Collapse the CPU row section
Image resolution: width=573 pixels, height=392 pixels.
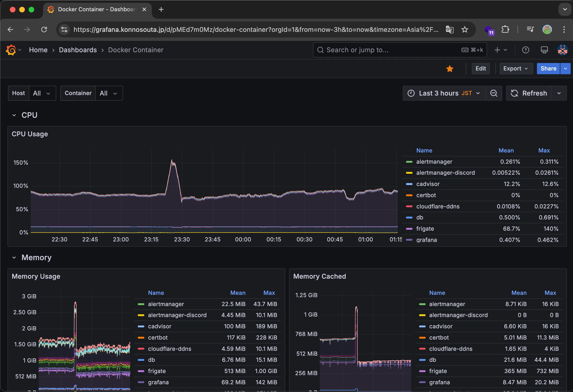tap(14, 115)
